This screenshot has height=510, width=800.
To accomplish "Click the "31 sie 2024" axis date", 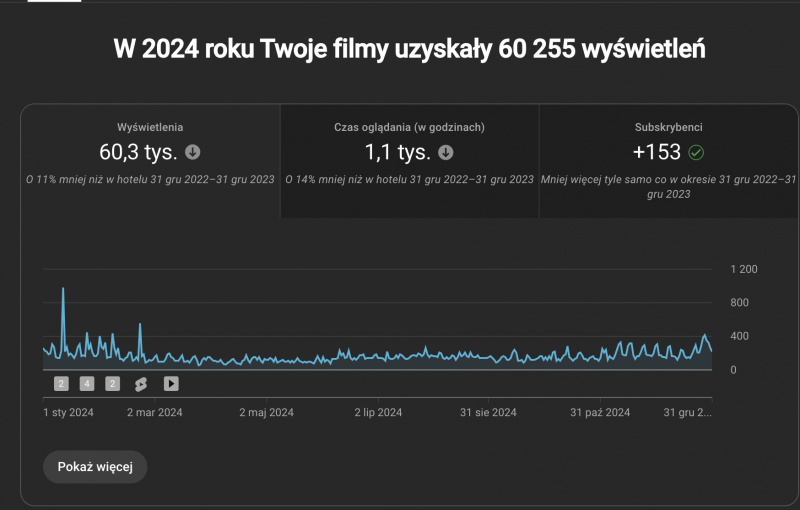I will (x=488, y=412).
